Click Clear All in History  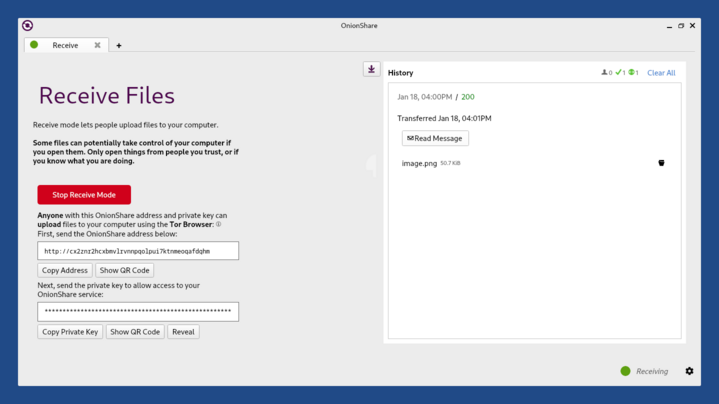coord(661,72)
